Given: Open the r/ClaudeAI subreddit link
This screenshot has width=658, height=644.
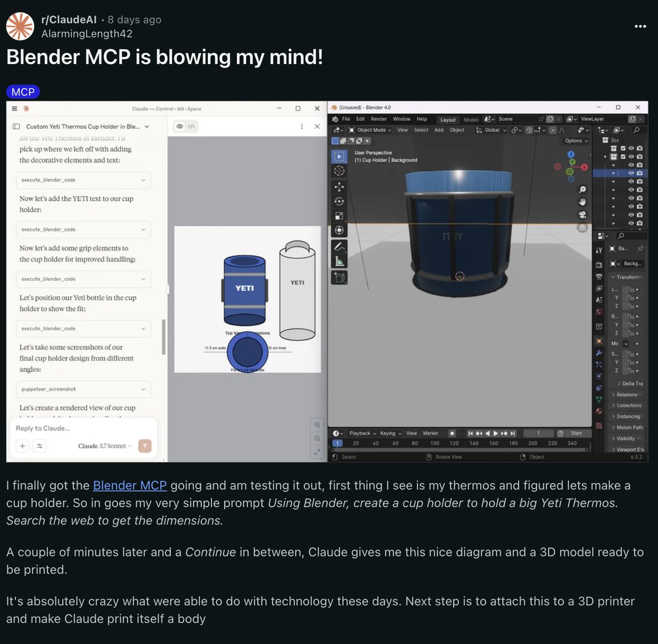Looking at the screenshot, I should click(69, 20).
